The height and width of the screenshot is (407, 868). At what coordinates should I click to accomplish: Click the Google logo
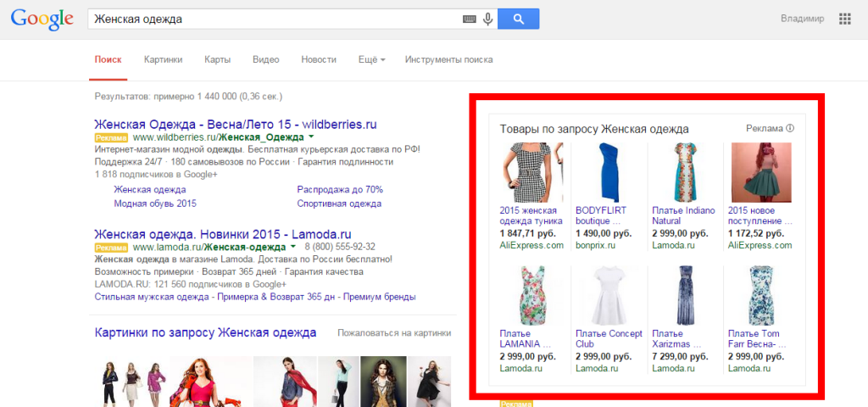(42, 20)
